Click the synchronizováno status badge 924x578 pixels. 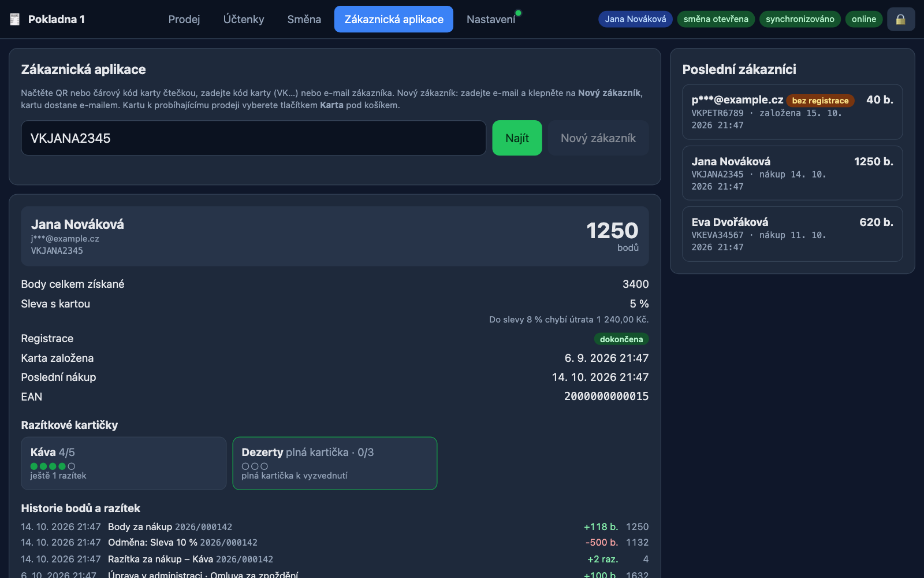(800, 19)
